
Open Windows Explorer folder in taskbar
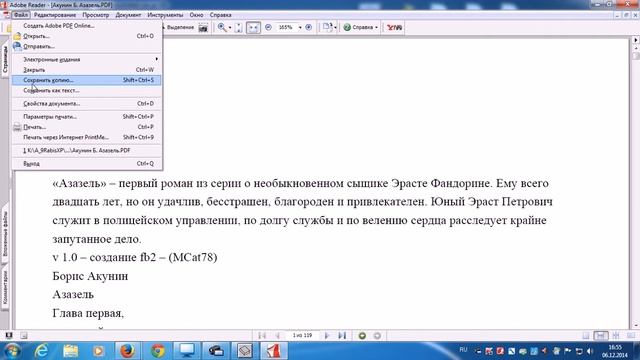point(71,351)
